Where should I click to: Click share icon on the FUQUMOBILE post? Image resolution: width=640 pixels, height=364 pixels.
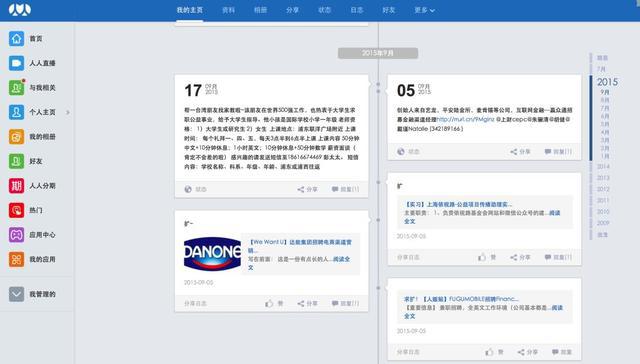pyautogui.click(x=521, y=352)
